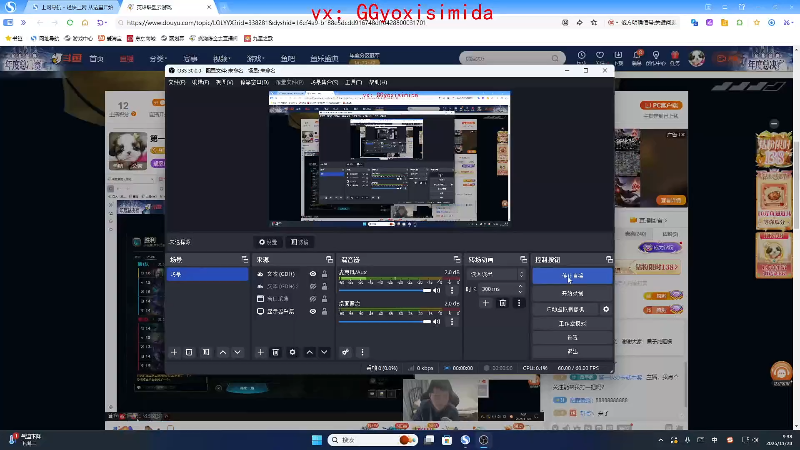Open virtual camera settings gear icon
Viewport: 800px width, 450px height.
click(x=606, y=309)
